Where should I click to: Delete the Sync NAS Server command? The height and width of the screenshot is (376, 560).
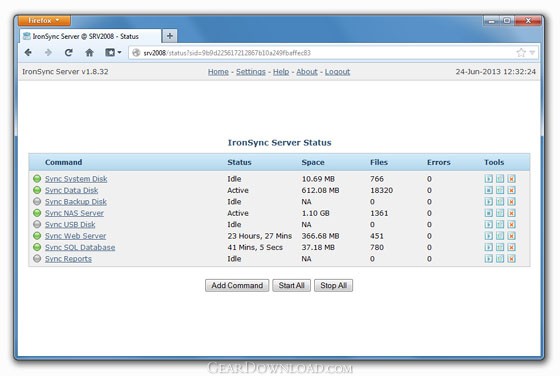(511, 213)
